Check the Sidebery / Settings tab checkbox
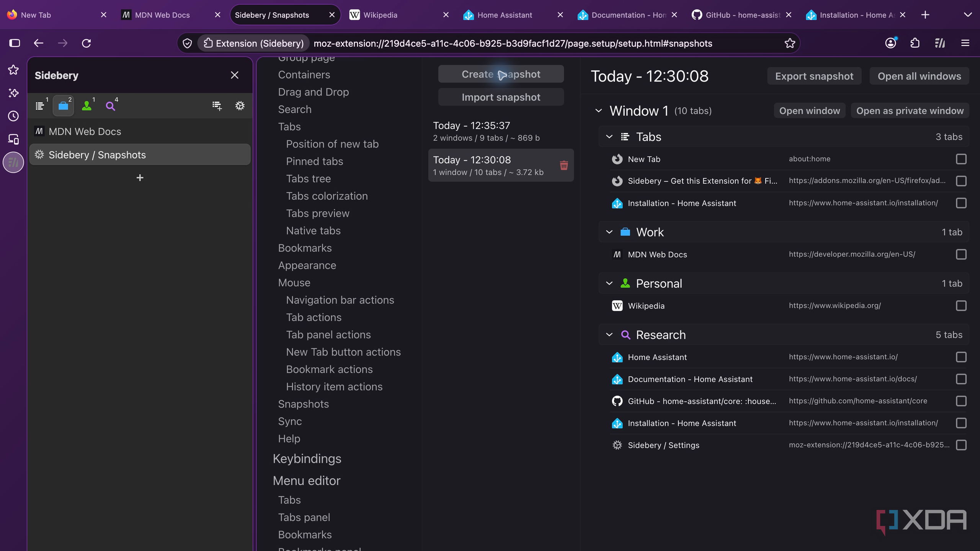Viewport: 980px width, 551px height. pos(961,445)
